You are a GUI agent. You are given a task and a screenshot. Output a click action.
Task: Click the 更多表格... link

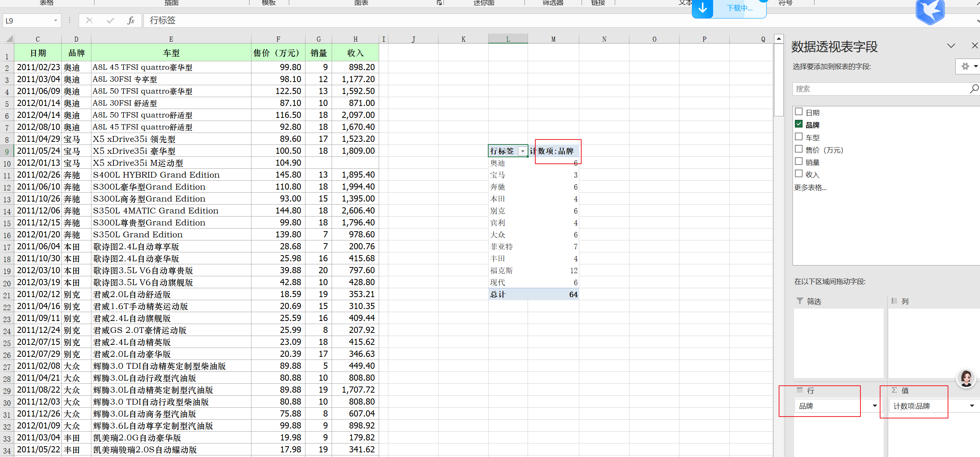click(x=810, y=188)
